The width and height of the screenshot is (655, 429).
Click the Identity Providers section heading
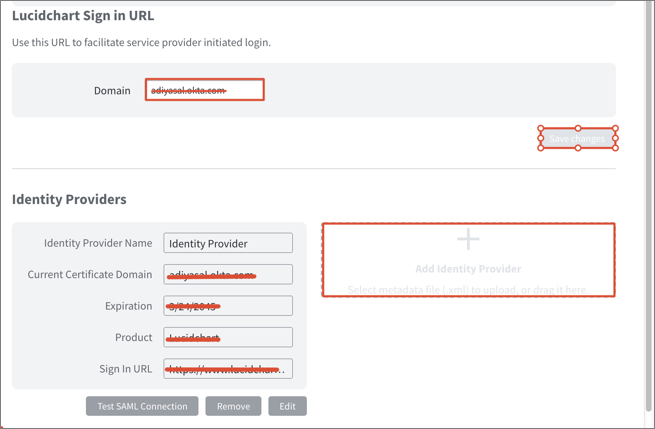pos(69,199)
